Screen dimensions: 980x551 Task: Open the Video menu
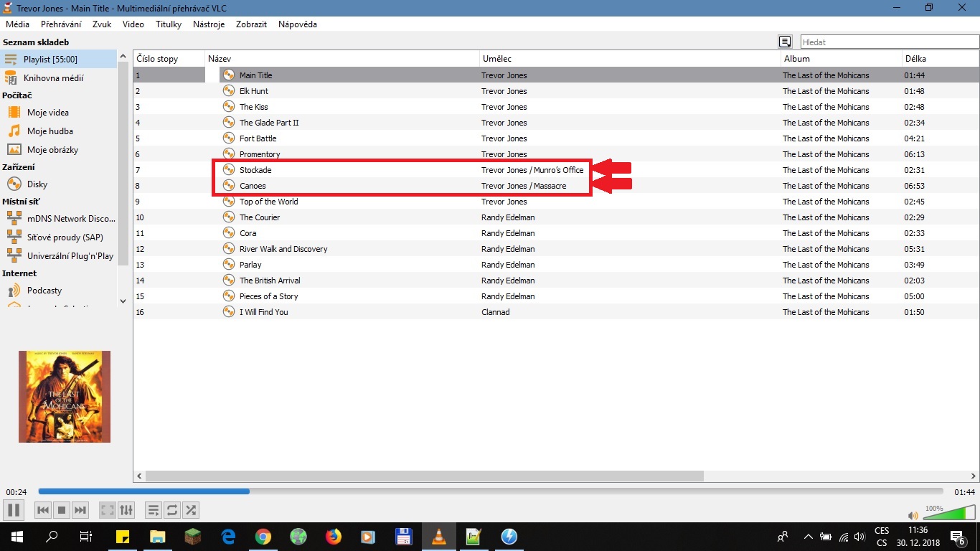point(133,24)
